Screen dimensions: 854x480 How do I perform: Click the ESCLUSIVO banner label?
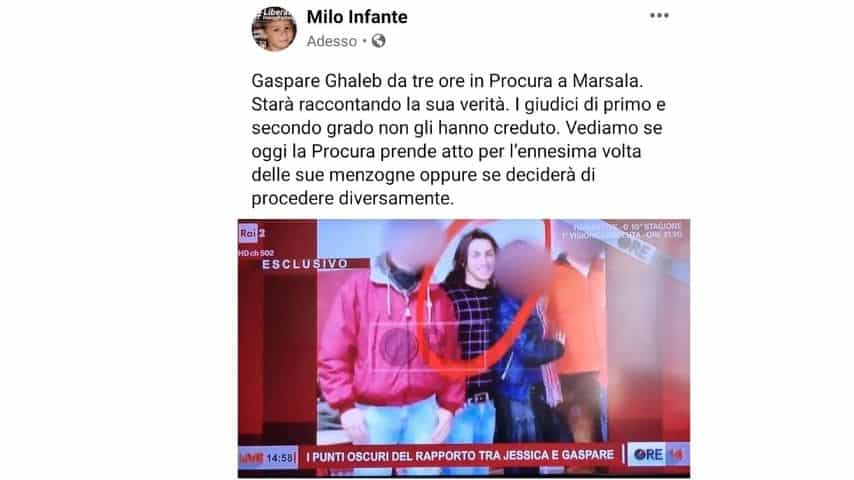click(x=305, y=264)
